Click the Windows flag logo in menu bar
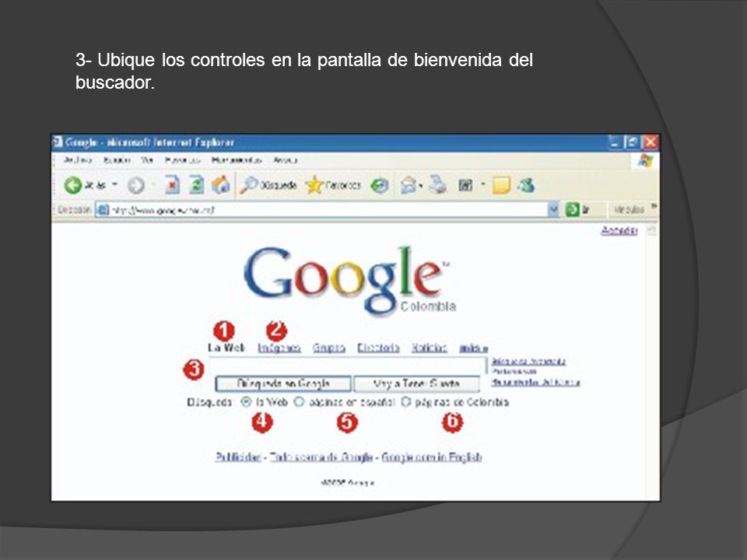Viewport: 747px width, 560px height. coord(646,160)
